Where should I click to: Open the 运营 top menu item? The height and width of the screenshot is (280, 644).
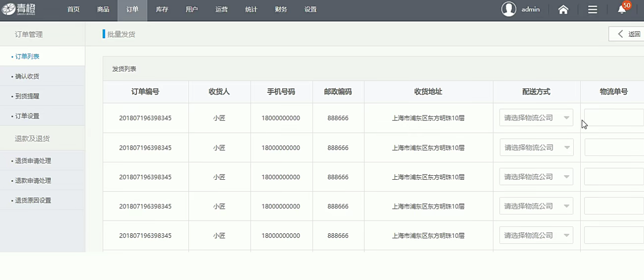[x=221, y=10]
